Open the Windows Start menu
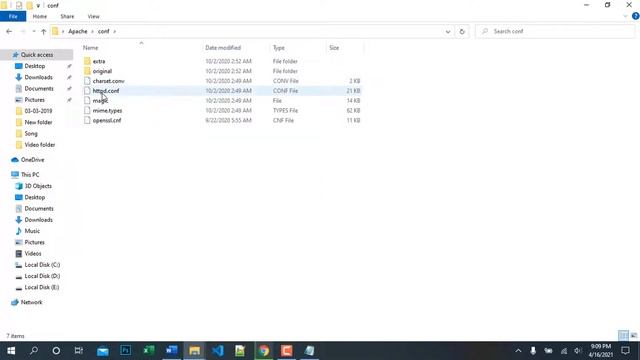 (11, 351)
